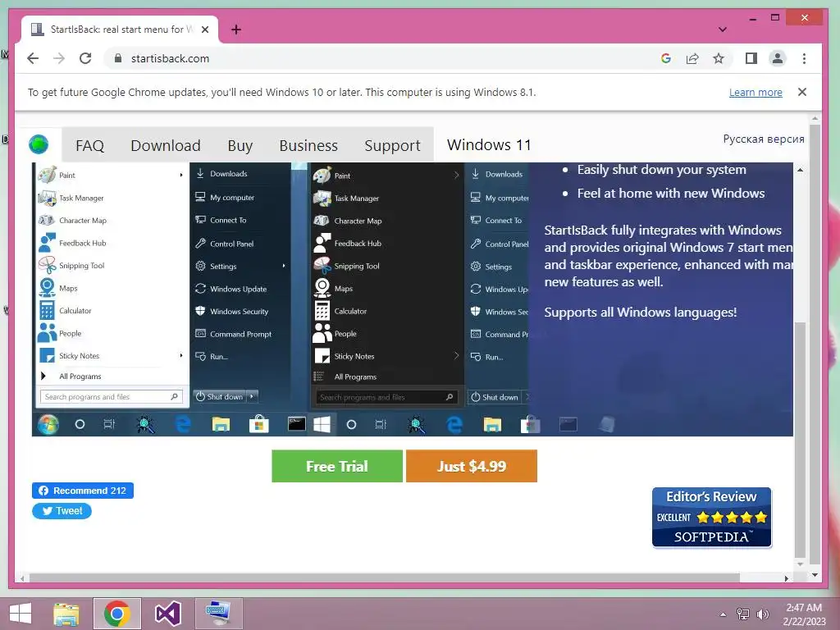Click Feedback Hub in dark start menu
Image resolution: width=840 pixels, height=630 pixels.
coord(358,243)
